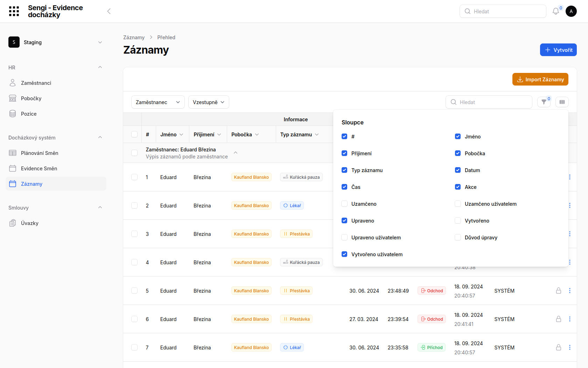Collapse the Smlouvy sidebar section

[100, 207]
